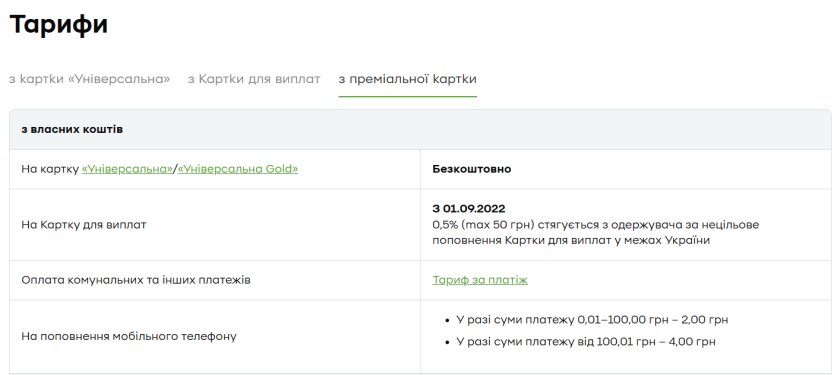The height and width of the screenshot is (375, 834).
Task: Click the На Картку для виплат row label
Action: pos(84,224)
